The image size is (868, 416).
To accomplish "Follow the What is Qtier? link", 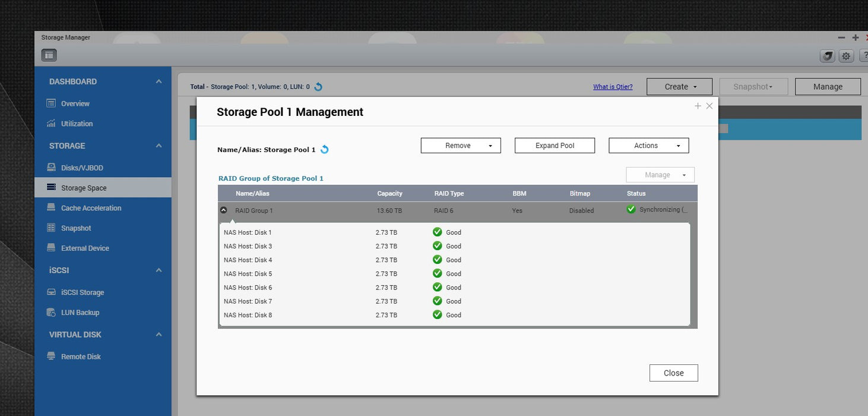I will coord(613,87).
